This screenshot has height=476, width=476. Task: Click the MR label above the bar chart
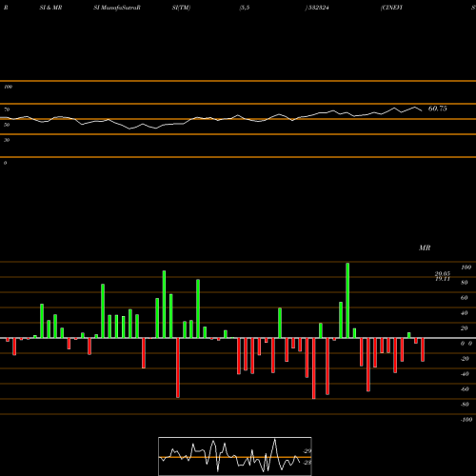(x=425, y=248)
